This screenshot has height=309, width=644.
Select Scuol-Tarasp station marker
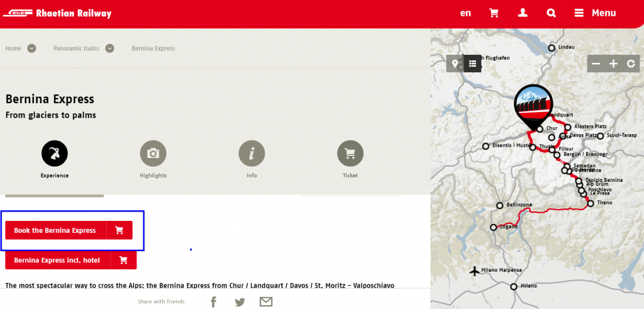click(x=601, y=136)
